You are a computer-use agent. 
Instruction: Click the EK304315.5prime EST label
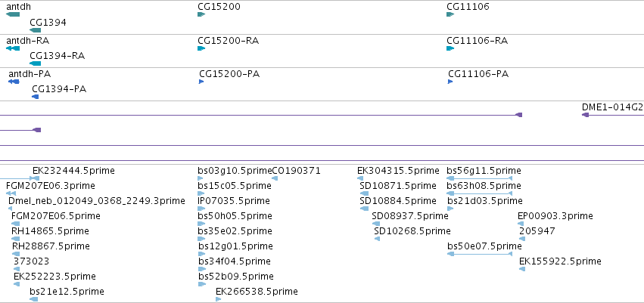pos(398,171)
